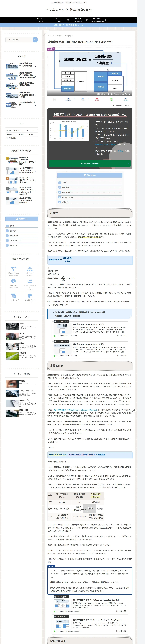The height and width of the screenshot is (644, 145).
Task: Open マネー・マーケット subcategory tile
Action: [x=30, y=284]
